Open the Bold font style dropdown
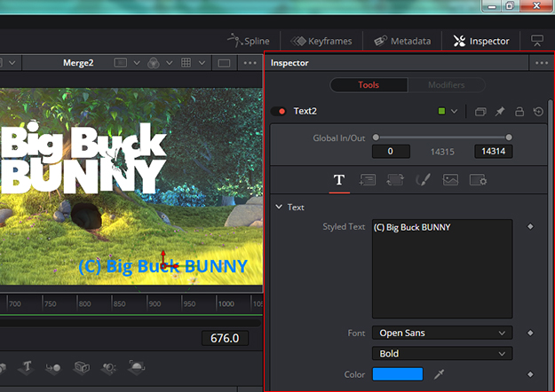This screenshot has height=392, width=555. [x=441, y=354]
